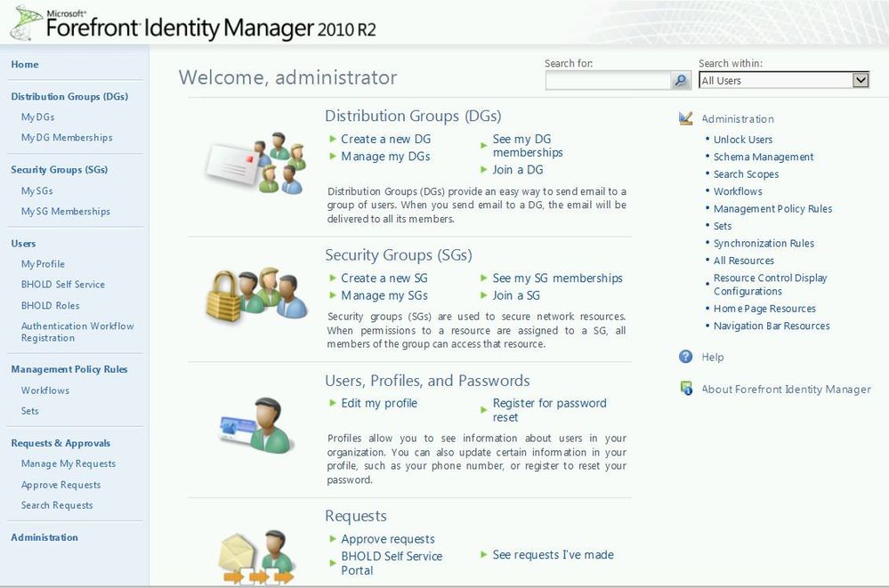Open My SG Memberships in sidebar
The width and height of the screenshot is (889, 588).
point(66,211)
